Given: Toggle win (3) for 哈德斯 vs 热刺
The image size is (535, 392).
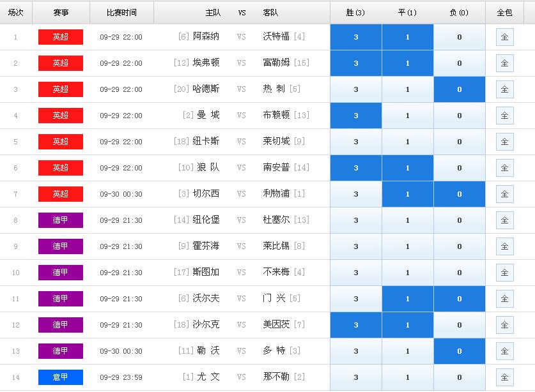Looking at the screenshot, I should (356, 89).
